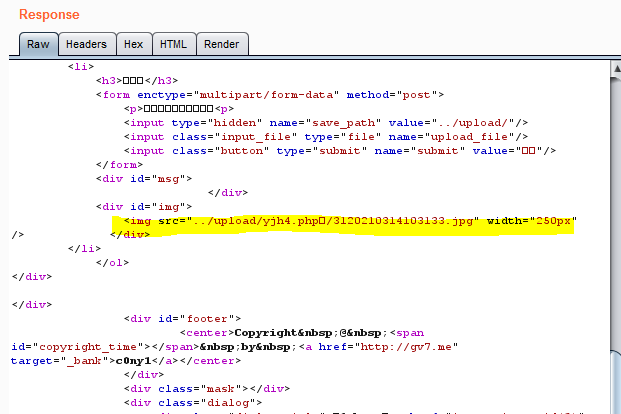Click the closing </ol> tag
Viewport: 621px width, 414px height.
(112, 263)
